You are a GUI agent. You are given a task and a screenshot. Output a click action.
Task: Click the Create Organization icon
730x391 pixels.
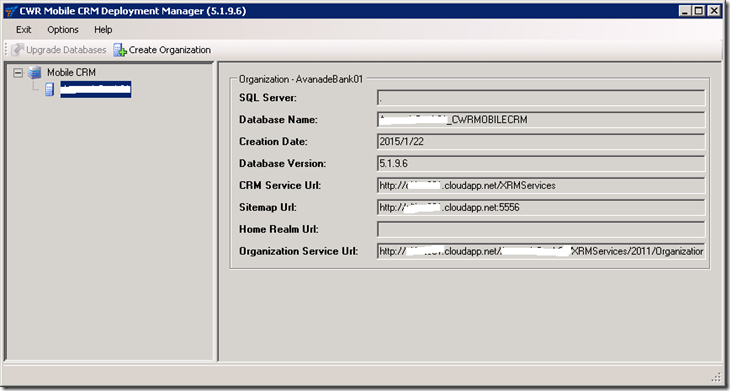pyautogui.click(x=120, y=50)
